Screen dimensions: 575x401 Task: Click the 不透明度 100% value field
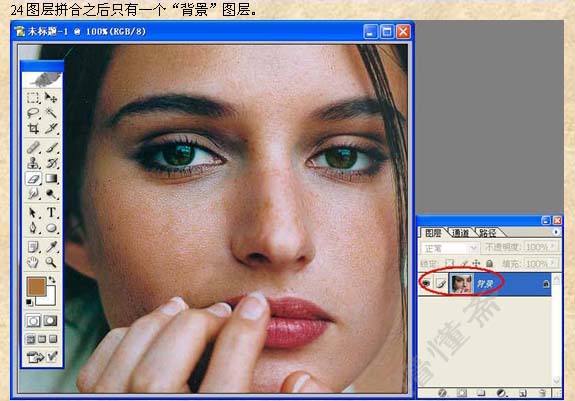coord(538,248)
